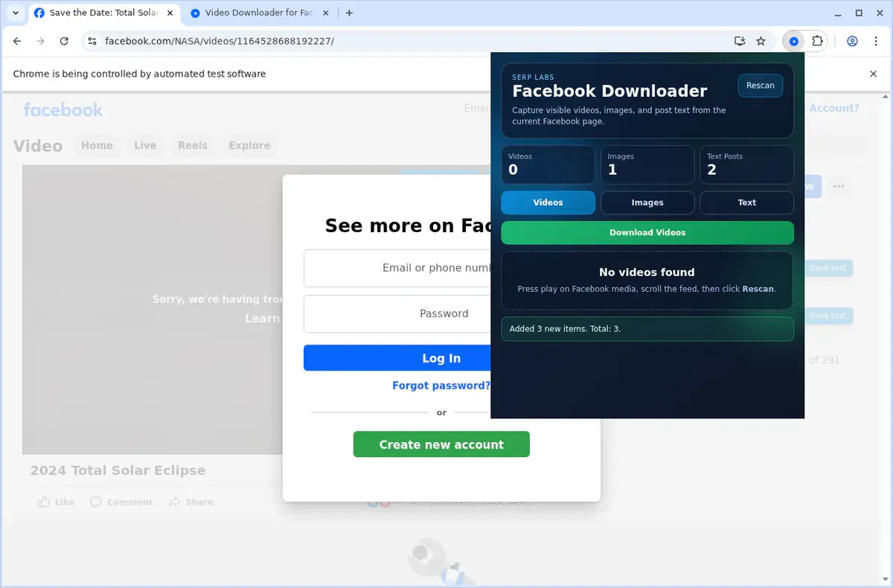The image size is (893, 588).
Task: Click the first Save text button on page
Action: click(828, 268)
